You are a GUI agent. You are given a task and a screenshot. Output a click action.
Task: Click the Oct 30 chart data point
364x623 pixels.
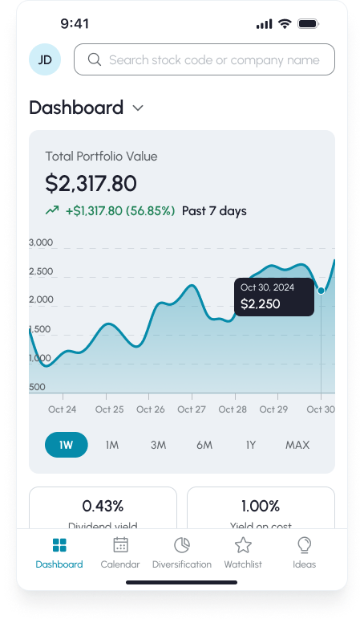pyautogui.click(x=322, y=291)
